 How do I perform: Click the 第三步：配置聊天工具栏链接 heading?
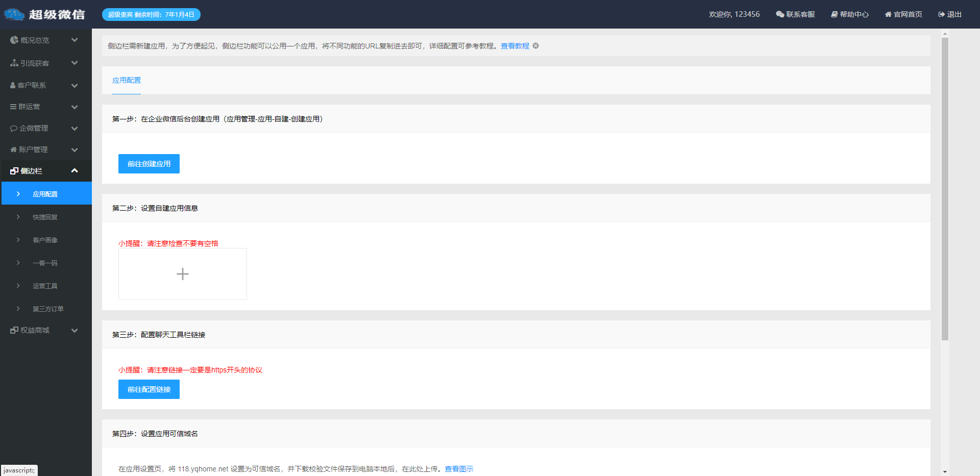[159, 335]
